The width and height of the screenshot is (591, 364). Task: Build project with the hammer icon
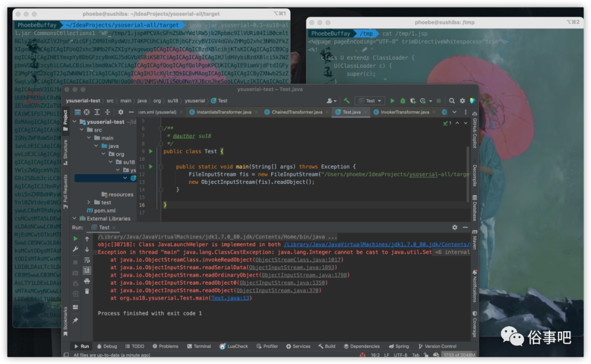point(346,100)
